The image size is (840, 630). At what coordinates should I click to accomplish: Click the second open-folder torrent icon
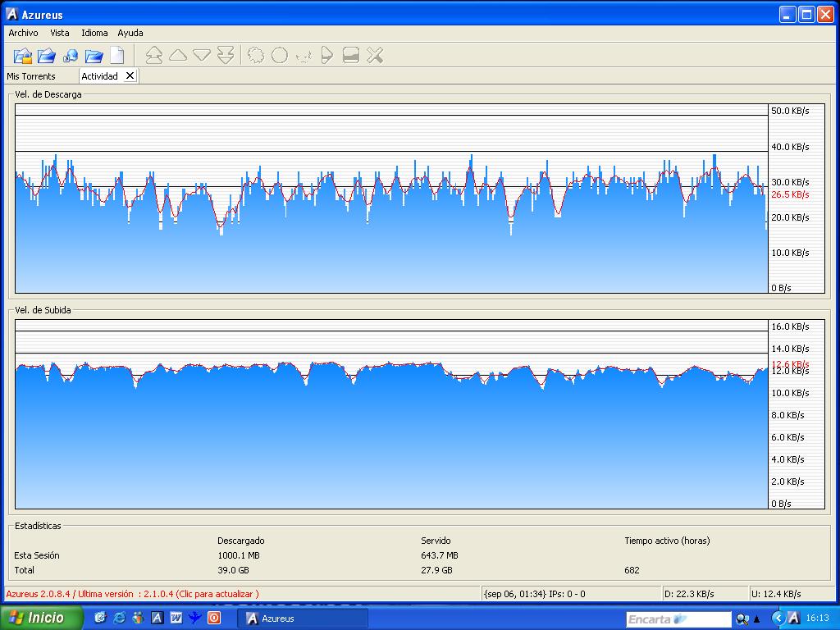point(47,55)
